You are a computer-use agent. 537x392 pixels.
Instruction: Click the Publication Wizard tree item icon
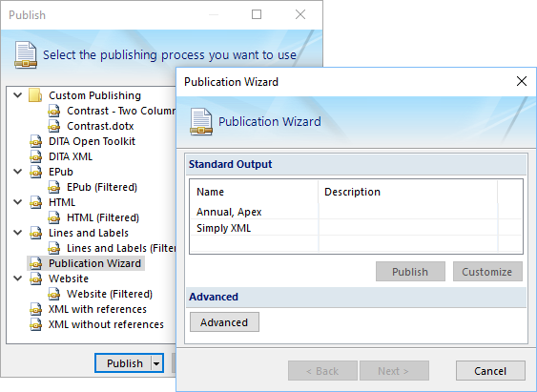[x=35, y=263]
